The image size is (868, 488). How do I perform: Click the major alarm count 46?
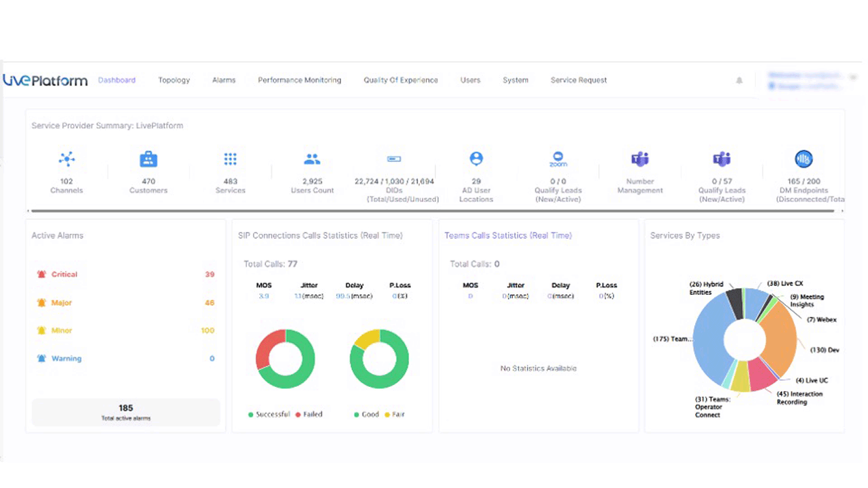[x=210, y=303]
